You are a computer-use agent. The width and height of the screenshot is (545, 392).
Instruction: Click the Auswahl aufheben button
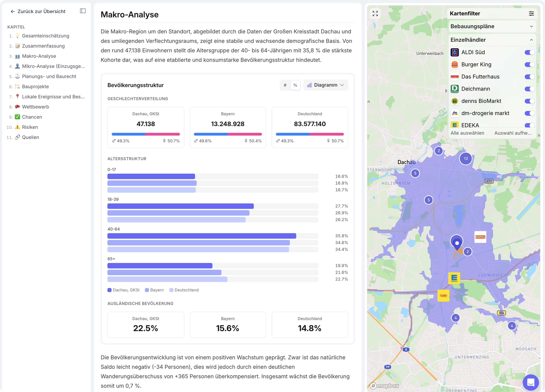513,133
